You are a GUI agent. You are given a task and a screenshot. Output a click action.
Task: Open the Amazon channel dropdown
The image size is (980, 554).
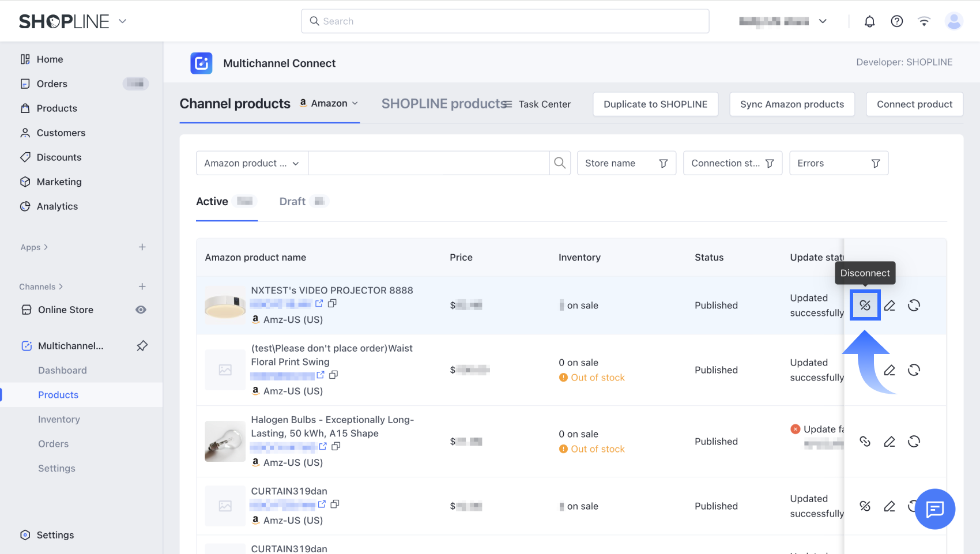(x=329, y=104)
